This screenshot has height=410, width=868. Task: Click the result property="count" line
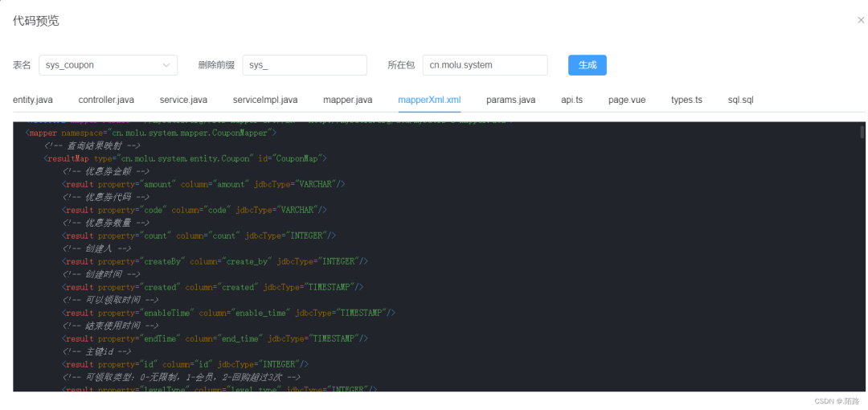tap(199, 236)
